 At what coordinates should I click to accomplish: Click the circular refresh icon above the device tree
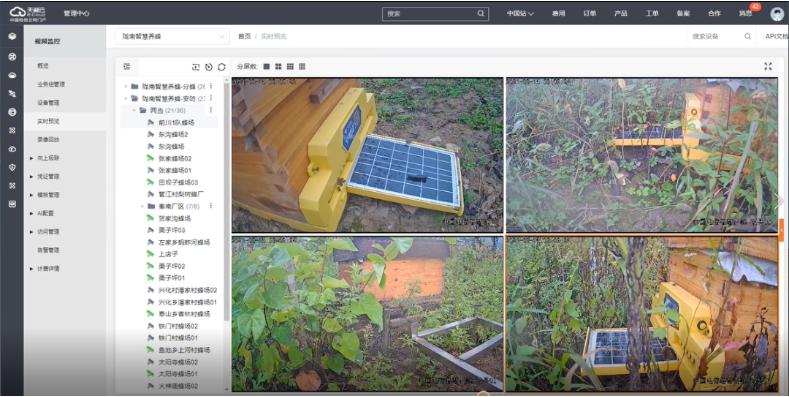click(x=221, y=67)
